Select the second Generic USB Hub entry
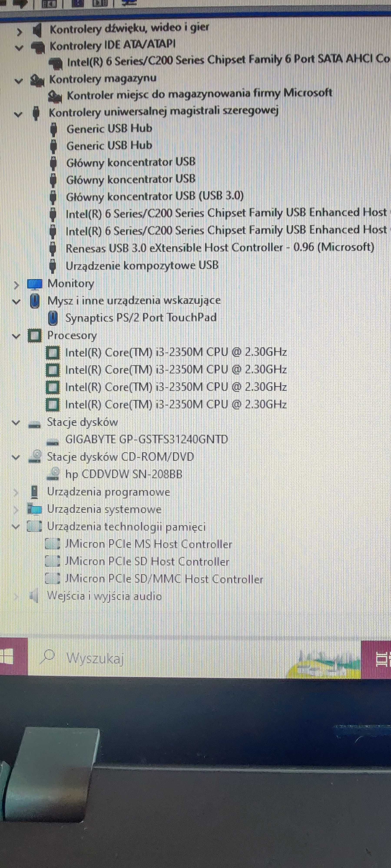Screen dimensions: 391x868 pos(109,146)
